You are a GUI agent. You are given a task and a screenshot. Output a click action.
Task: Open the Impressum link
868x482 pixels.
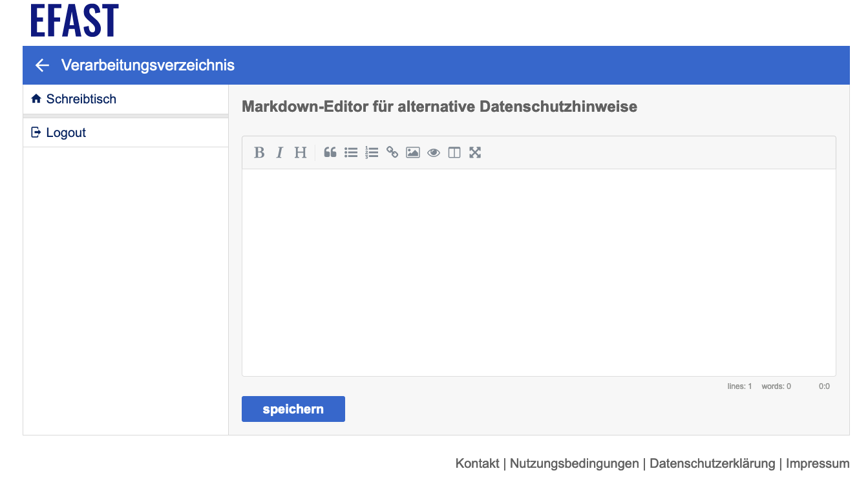click(x=818, y=463)
